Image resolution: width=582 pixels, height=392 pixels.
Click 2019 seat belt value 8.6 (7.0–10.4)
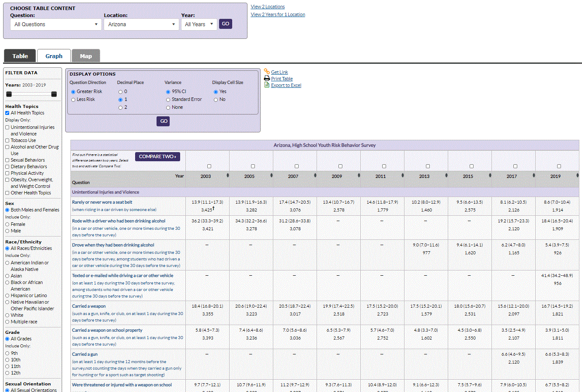coord(557,202)
